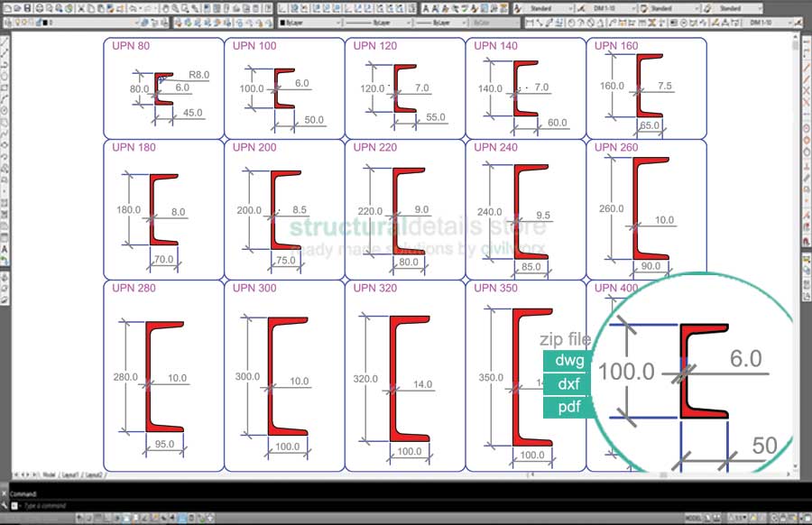Viewport: 812px width, 525px height.
Task: Click the green pdf button
Action: [568, 407]
